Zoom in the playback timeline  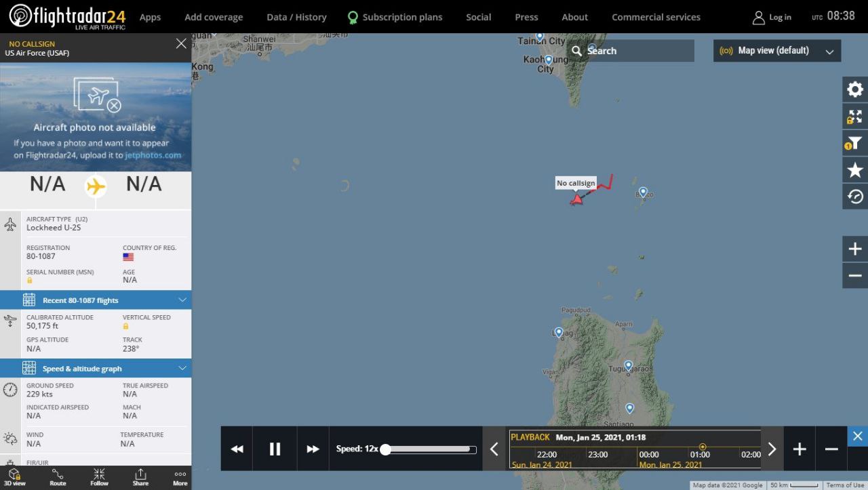(800, 449)
